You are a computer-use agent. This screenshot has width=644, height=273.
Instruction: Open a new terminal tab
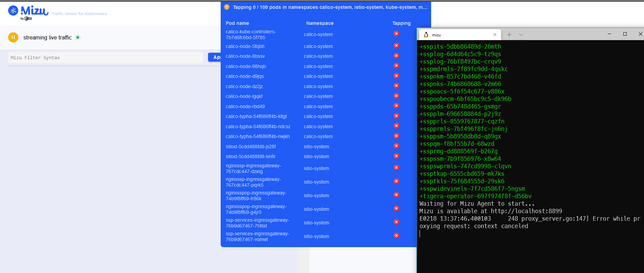click(509, 35)
